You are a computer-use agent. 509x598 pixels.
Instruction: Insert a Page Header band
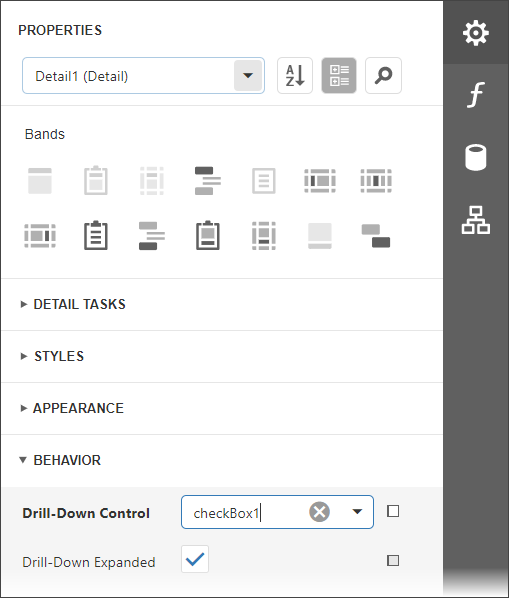point(152,181)
